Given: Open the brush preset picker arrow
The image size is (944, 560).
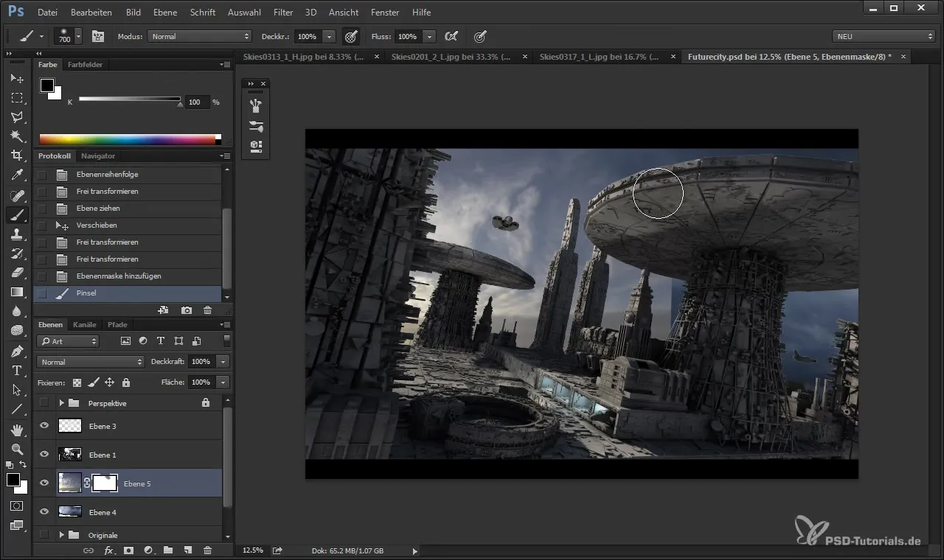Looking at the screenshot, I should coord(78,36).
